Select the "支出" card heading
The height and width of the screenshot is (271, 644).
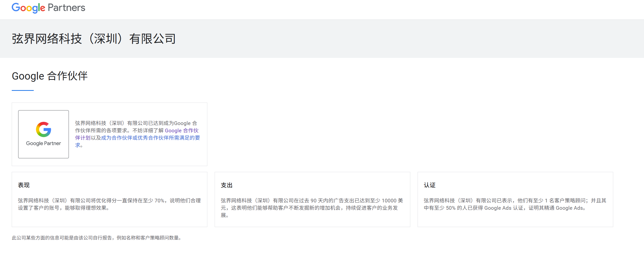pyautogui.click(x=227, y=185)
